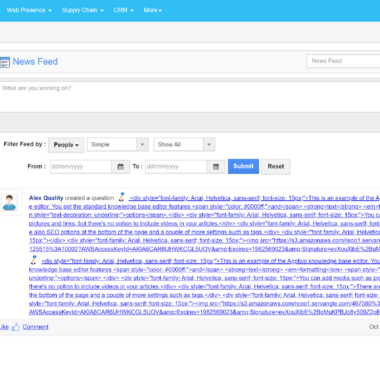Open the Web Presence menu
The height and width of the screenshot is (380, 380).
[29, 10]
